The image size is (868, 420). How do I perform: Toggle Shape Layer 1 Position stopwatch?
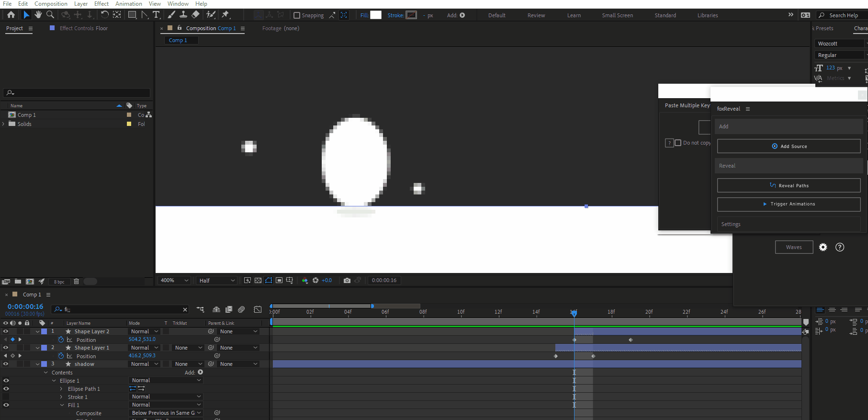tap(61, 356)
